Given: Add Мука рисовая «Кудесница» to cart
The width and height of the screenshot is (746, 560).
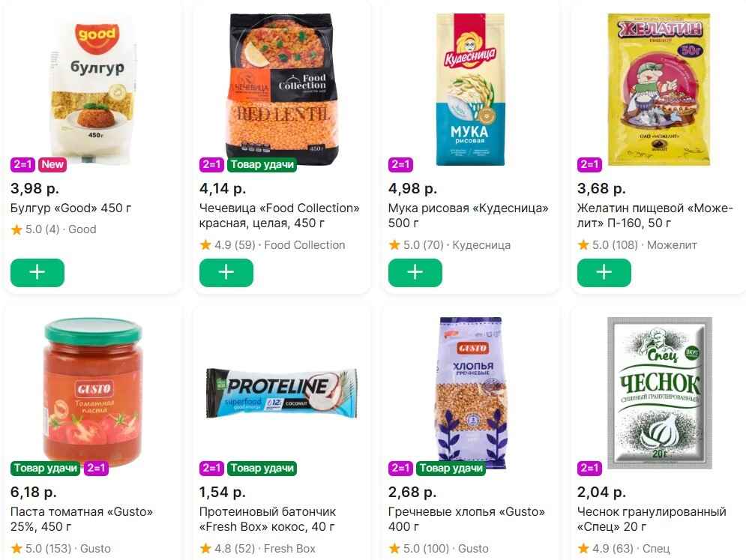Looking at the screenshot, I should (415, 273).
